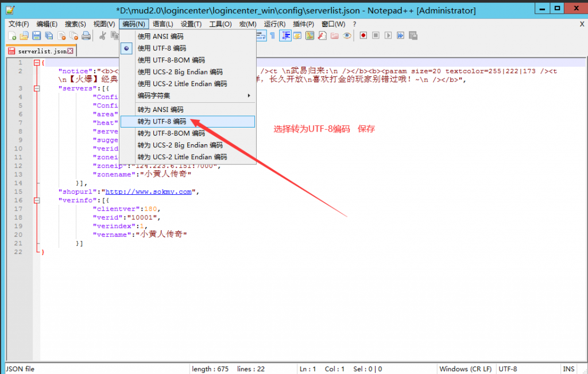The height and width of the screenshot is (374, 588).
Task: Open the 搜索(S) menu
Action: (75, 24)
